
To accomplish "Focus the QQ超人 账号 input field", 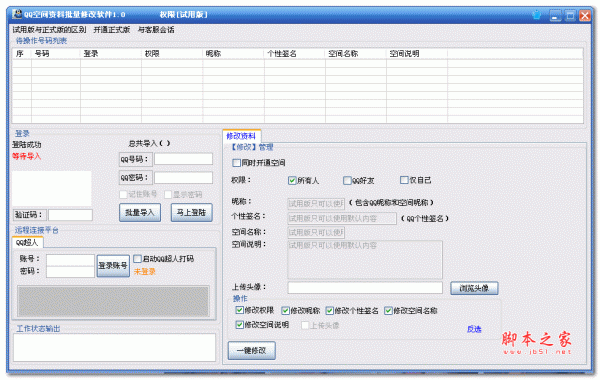I will (x=70, y=260).
